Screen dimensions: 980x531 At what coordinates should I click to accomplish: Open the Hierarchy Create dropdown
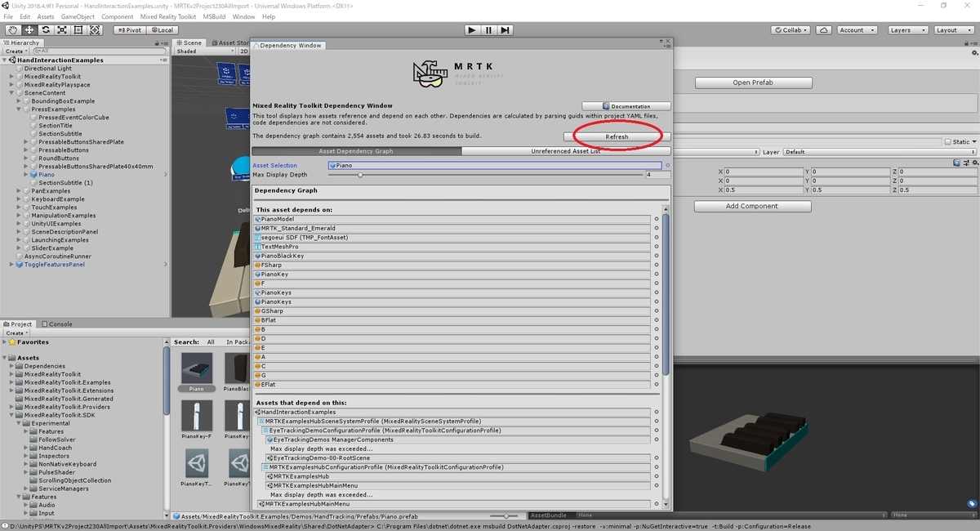(x=17, y=51)
